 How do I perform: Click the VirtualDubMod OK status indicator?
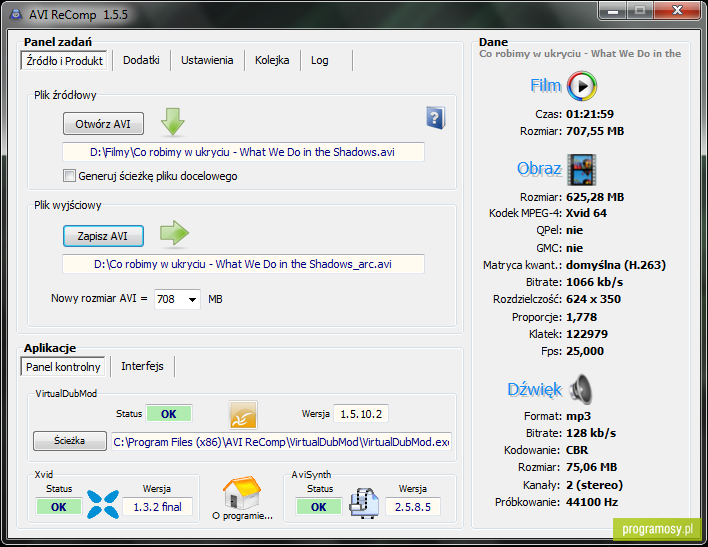pos(169,414)
